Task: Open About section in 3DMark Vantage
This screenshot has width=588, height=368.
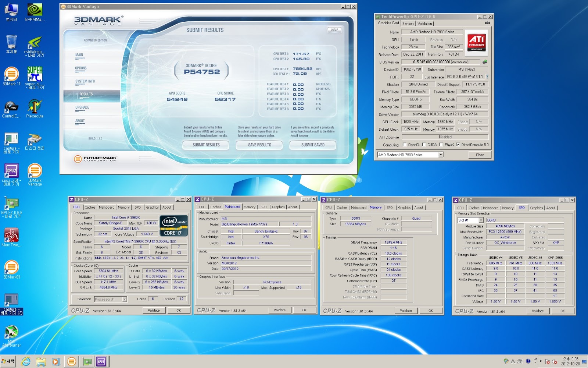Action: tap(80, 121)
